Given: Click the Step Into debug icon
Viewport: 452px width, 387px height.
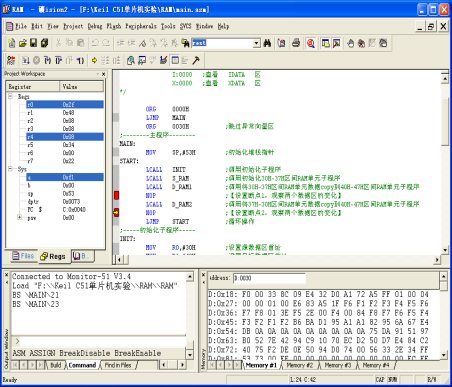Looking at the screenshot, I should click(x=47, y=60).
